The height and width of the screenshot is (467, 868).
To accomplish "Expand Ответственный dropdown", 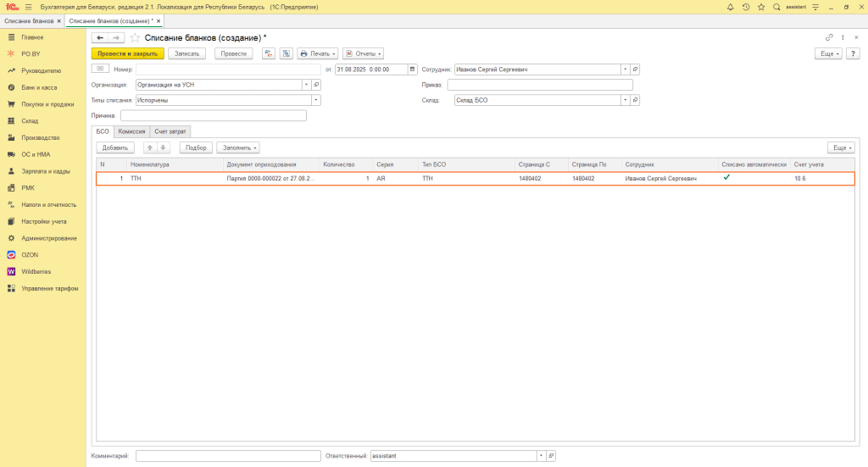I will point(542,456).
